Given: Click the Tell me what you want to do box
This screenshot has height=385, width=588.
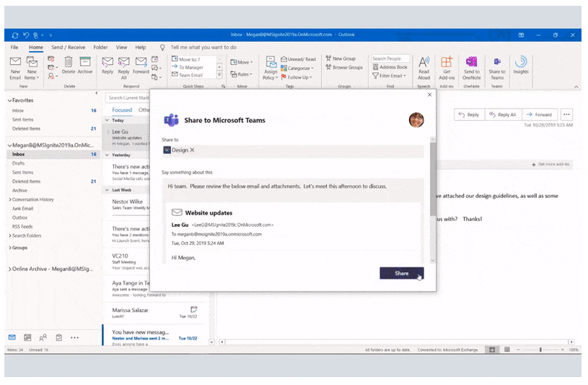Looking at the screenshot, I should tap(203, 48).
